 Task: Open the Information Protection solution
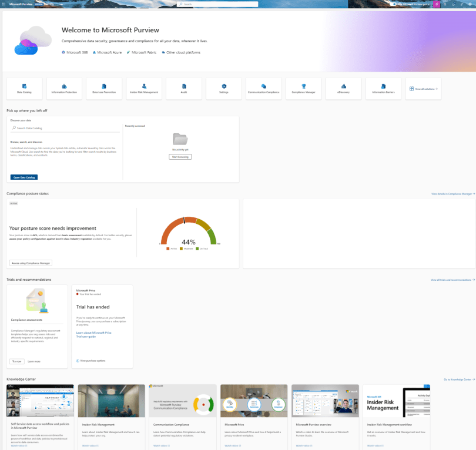[x=64, y=88]
